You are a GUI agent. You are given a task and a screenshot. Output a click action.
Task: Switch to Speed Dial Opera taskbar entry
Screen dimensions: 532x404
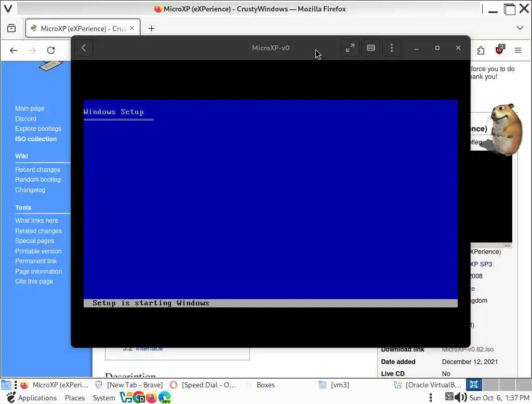[x=203, y=385]
